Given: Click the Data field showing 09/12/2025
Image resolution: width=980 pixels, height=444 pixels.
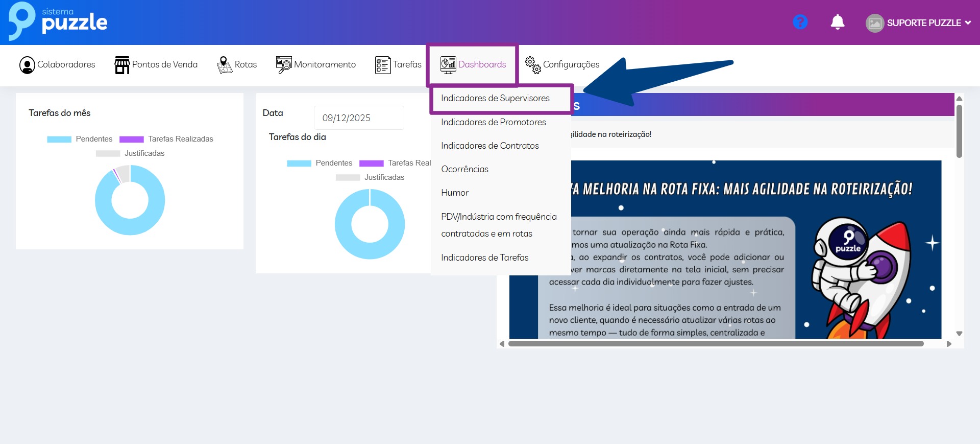Looking at the screenshot, I should 358,118.
